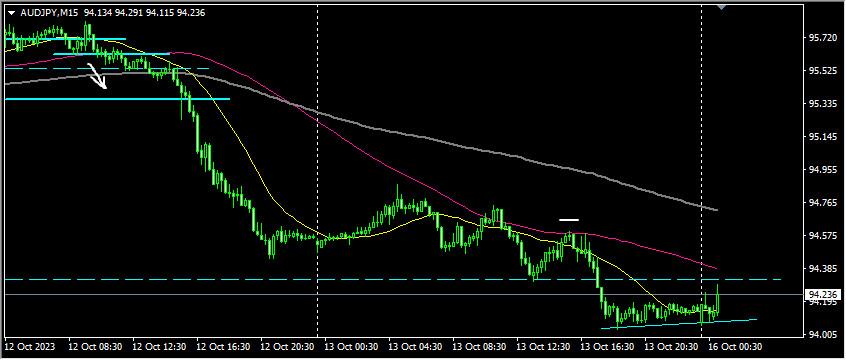Viewport: 846px width, 360px height.
Task: Click the vertical period separator after 12 Oct 20:30
Action: tap(317, 172)
